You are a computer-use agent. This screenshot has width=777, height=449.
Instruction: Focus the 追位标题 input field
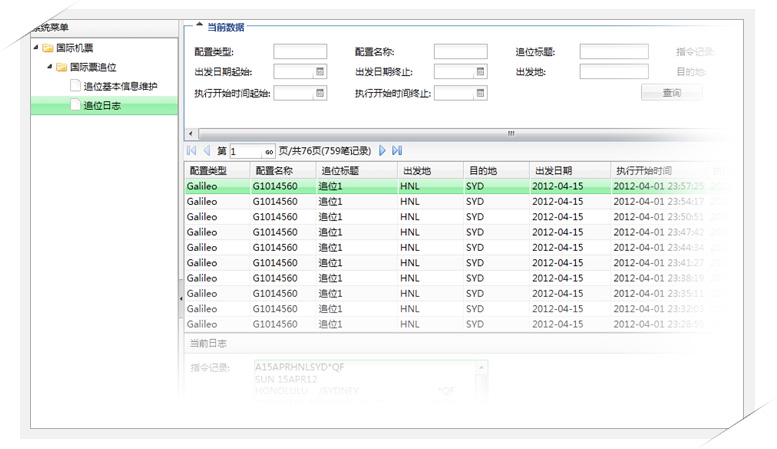point(614,52)
